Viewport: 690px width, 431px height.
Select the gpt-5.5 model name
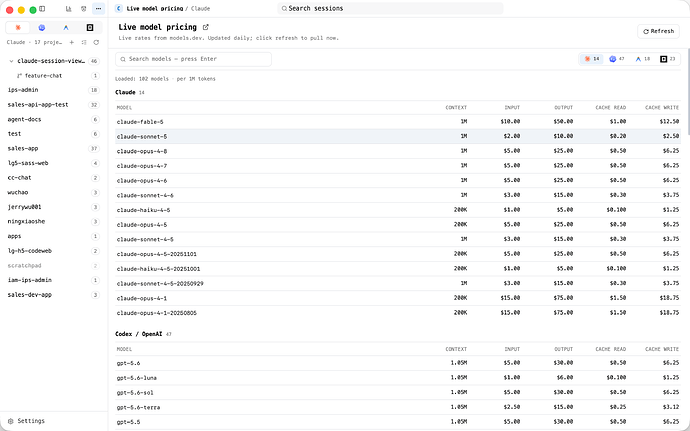[x=128, y=422]
